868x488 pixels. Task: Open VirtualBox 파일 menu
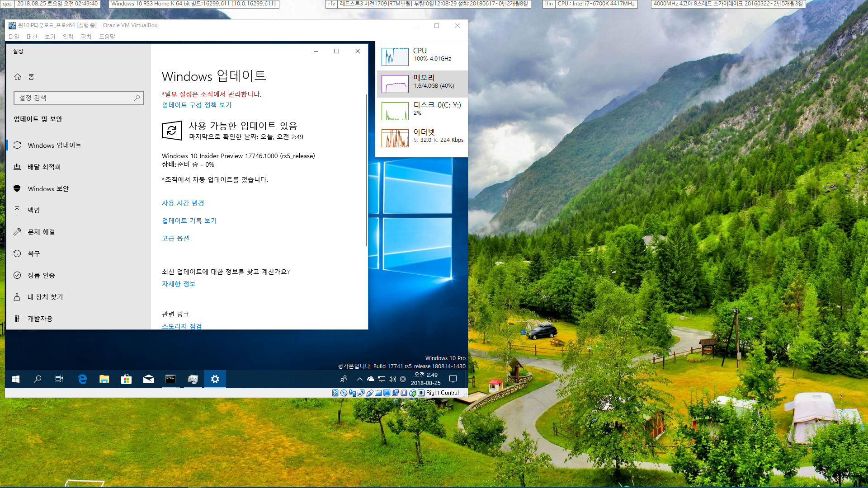(14, 37)
